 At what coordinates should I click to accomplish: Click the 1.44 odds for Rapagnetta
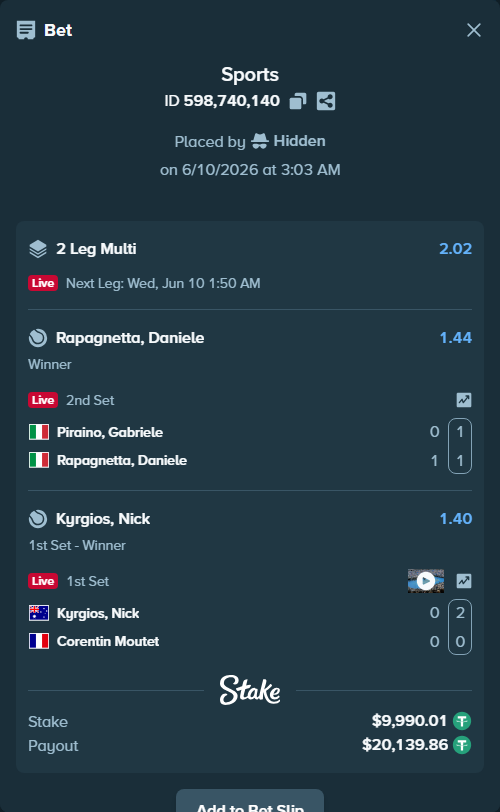click(455, 338)
